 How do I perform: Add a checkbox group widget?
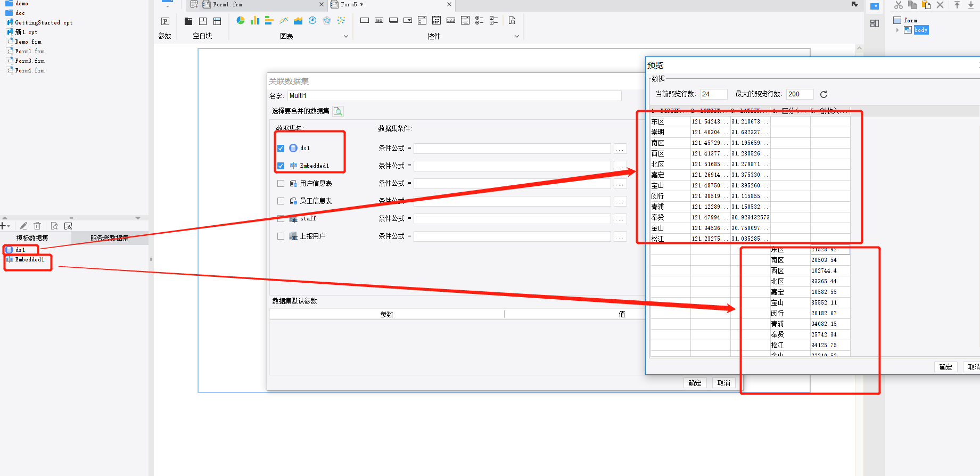click(494, 20)
